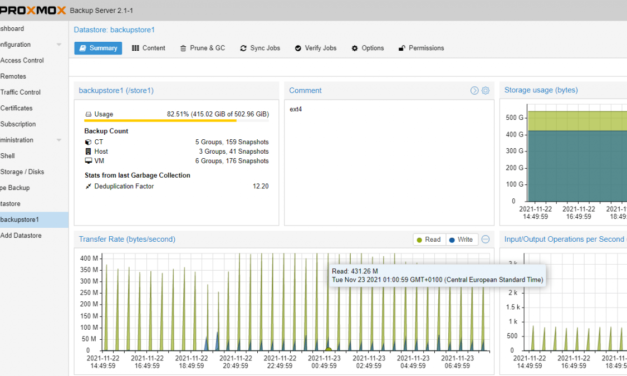The height and width of the screenshot is (376, 627).
Task: Click the green Read legend dot
Action: point(419,240)
